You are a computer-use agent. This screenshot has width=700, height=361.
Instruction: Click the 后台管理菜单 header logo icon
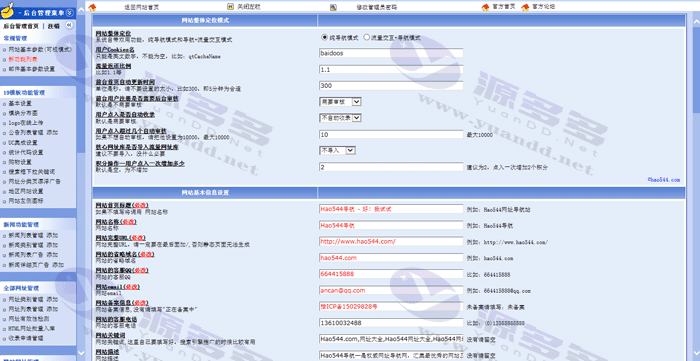point(8,10)
